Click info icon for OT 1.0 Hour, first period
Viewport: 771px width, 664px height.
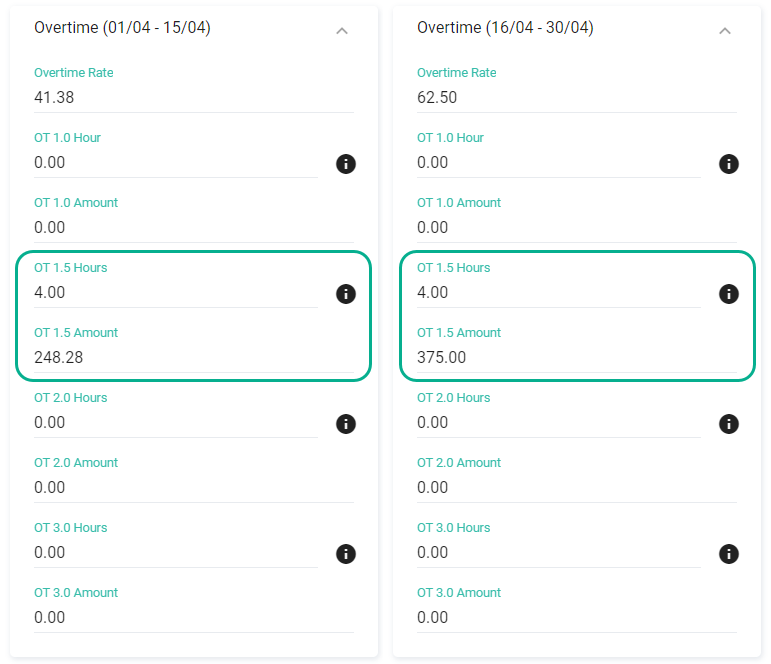tap(346, 164)
